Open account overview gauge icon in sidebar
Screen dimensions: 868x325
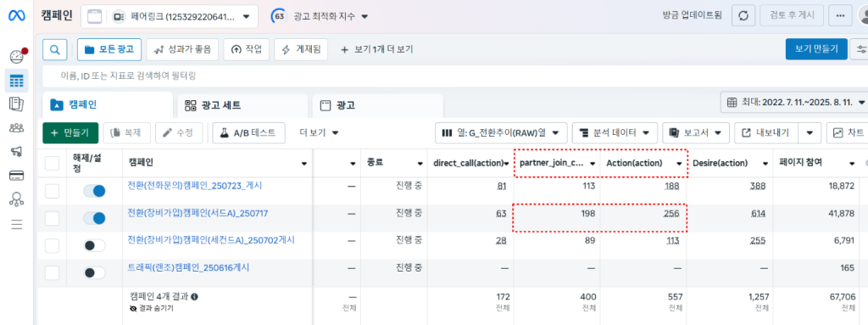[17, 57]
